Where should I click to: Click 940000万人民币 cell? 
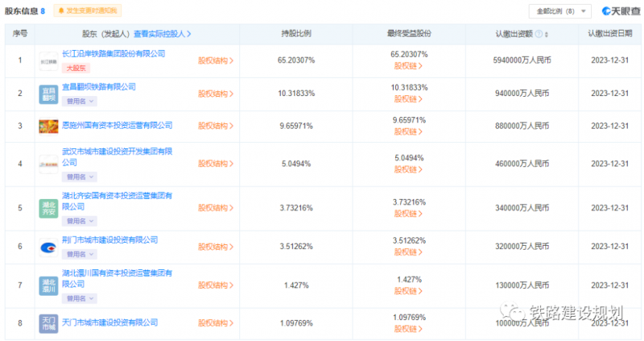[522, 94]
